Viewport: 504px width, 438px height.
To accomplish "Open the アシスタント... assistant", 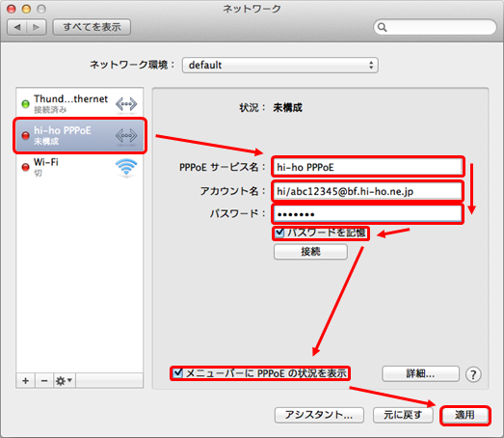I will (x=319, y=415).
